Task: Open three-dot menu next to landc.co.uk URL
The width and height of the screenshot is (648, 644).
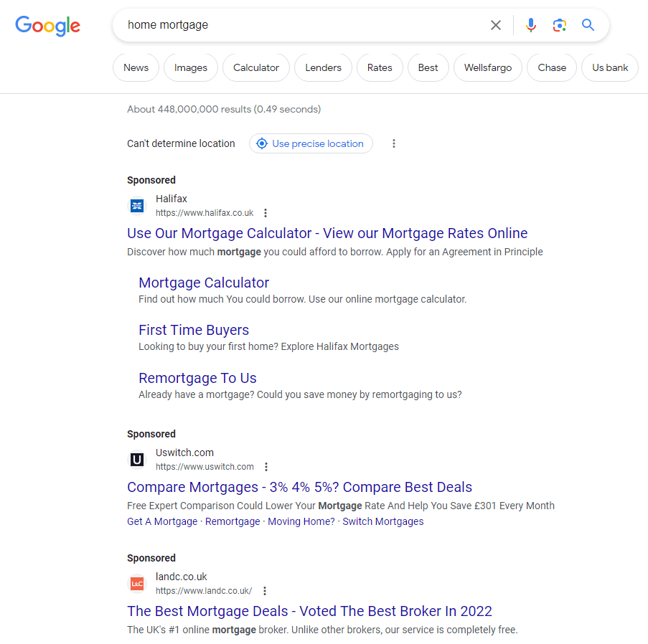Action: click(265, 591)
